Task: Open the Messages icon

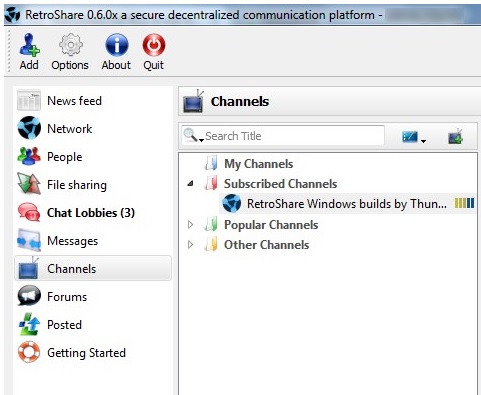Action: (x=29, y=240)
